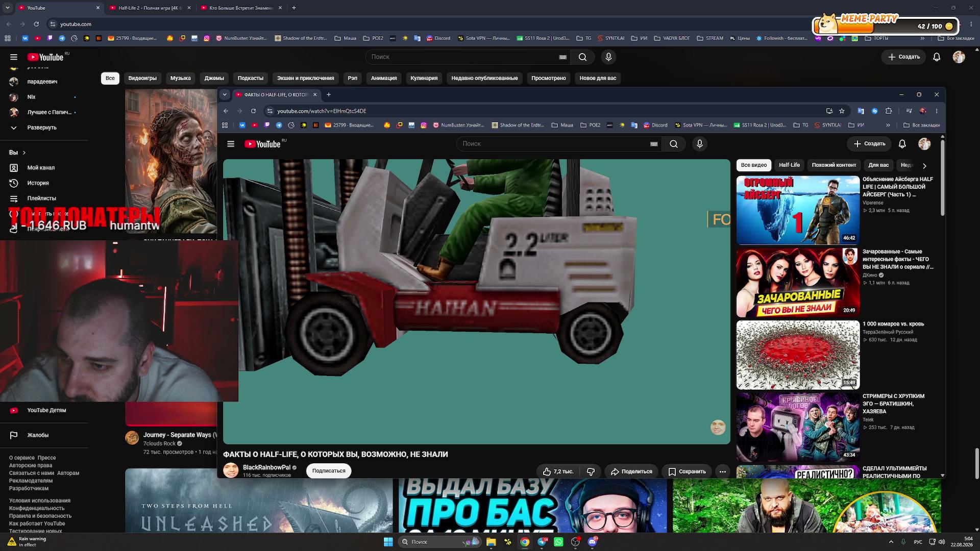Click the search magnifier in the background YouTube window
This screenshot has width=980, height=551.
click(582, 57)
